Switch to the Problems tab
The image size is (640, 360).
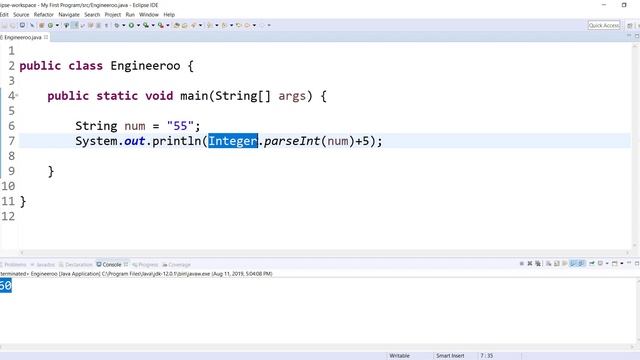13,264
